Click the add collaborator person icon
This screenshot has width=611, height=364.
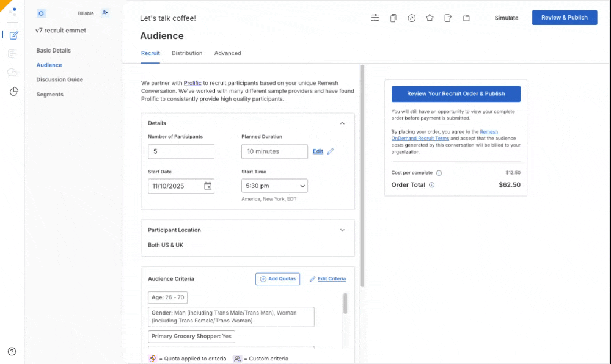tap(105, 13)
